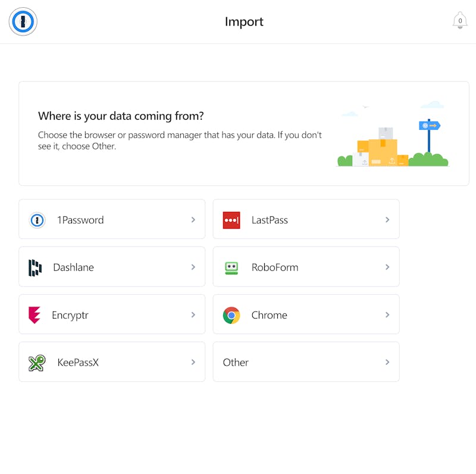
Task: Expand the Dashlane row chevron
Action: pos(193,267)
